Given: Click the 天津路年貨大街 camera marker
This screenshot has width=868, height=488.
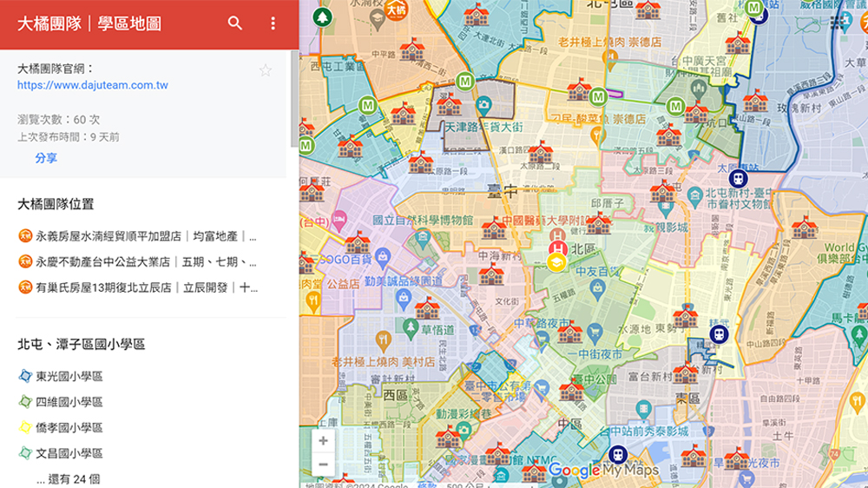Looking at the screenshot, I should tap(483, 106).
